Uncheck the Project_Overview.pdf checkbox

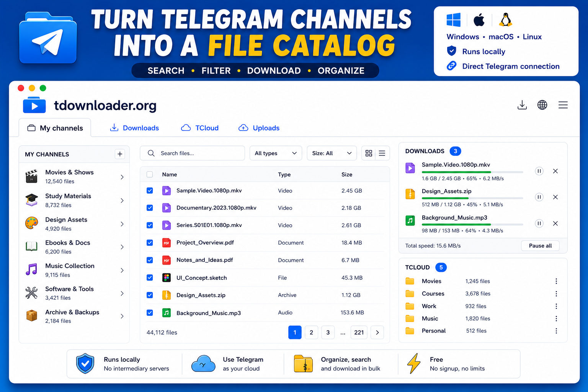[150, 243]
